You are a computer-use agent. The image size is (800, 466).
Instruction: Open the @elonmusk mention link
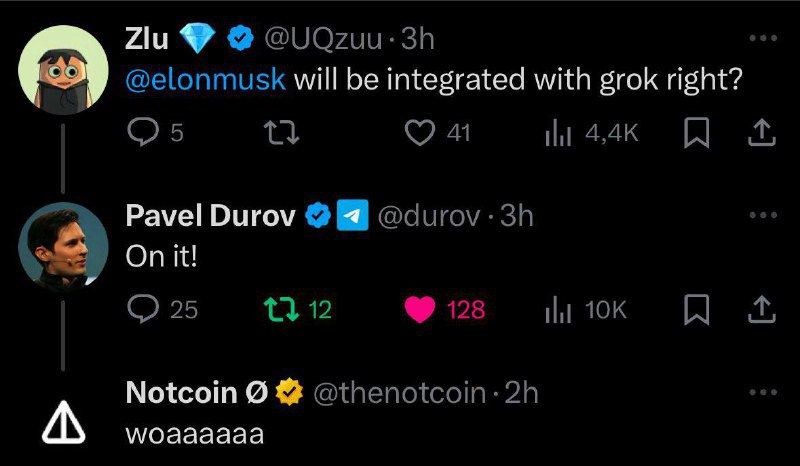pos(205,80)
